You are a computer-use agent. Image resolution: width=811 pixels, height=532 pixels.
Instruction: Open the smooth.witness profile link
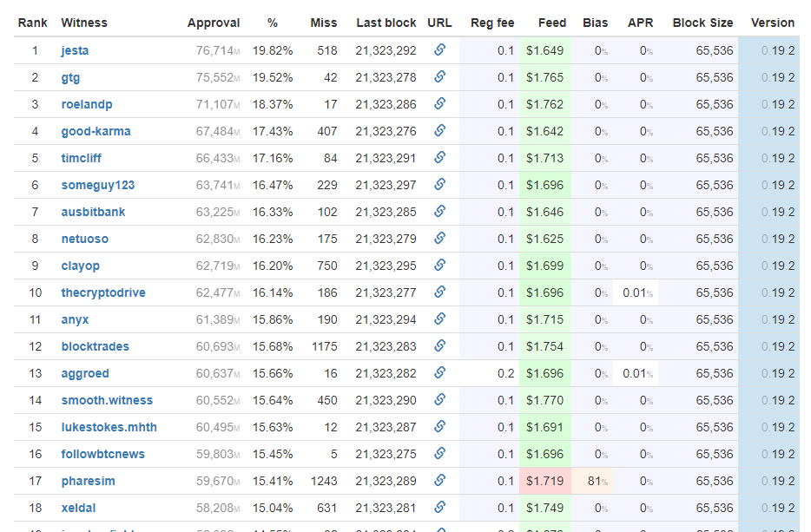coord(106,400)
